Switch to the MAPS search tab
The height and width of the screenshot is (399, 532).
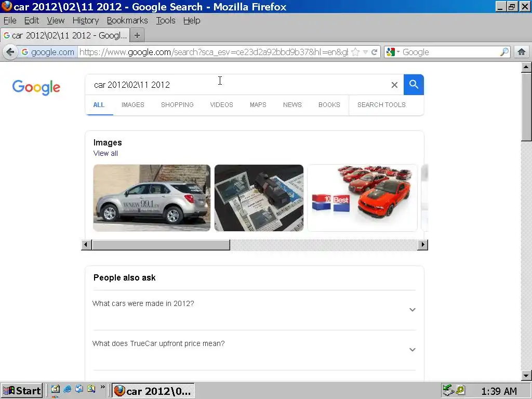click(x=258, y=105)
